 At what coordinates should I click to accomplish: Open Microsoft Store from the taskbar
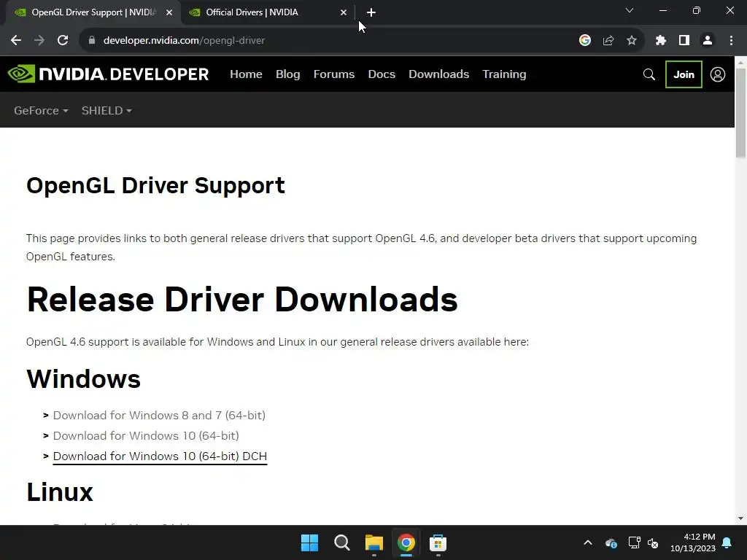click(x=438, y=542)
